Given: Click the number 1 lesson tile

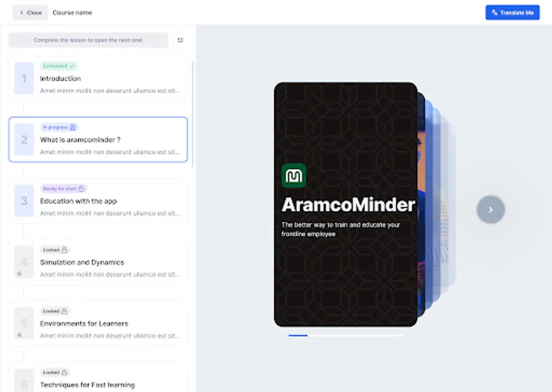Looking at the screenshot, I should click(x=24, y=78).
